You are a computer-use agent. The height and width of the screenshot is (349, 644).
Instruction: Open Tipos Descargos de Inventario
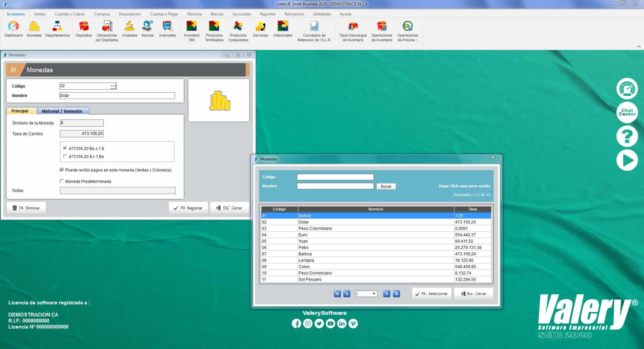(x=353, y=31)
